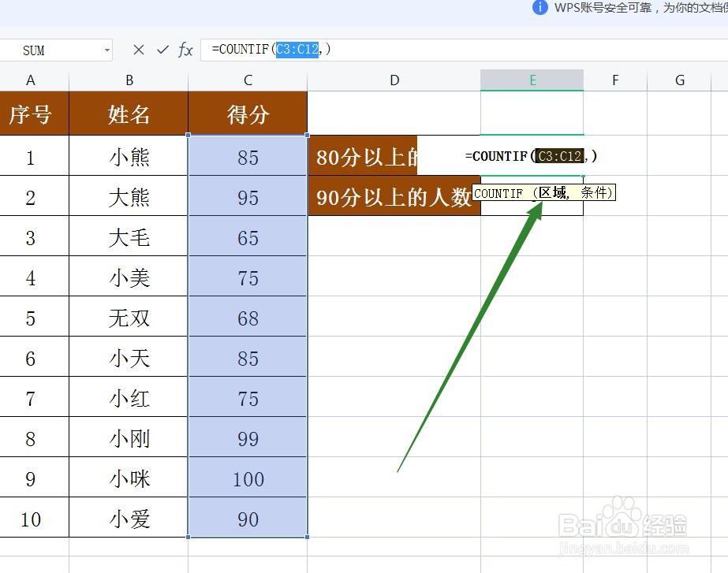Select column E header
728x573 pixels.
[x=532, y=79]
